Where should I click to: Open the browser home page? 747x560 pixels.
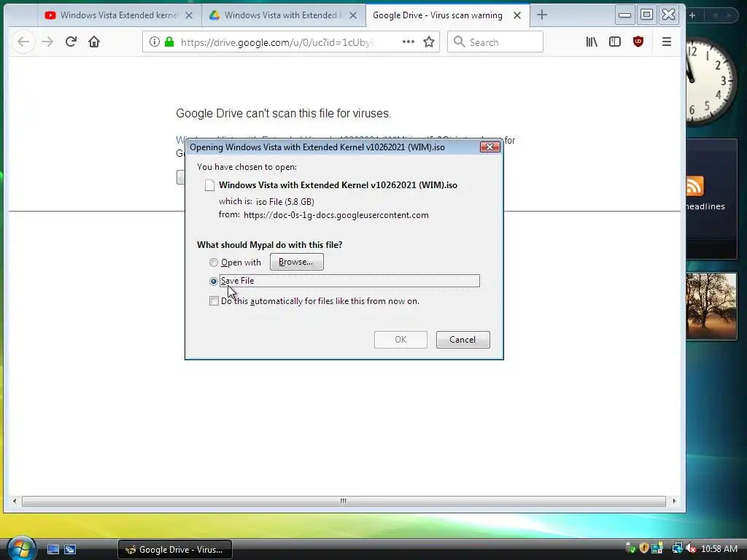click(x=94, y=42)
